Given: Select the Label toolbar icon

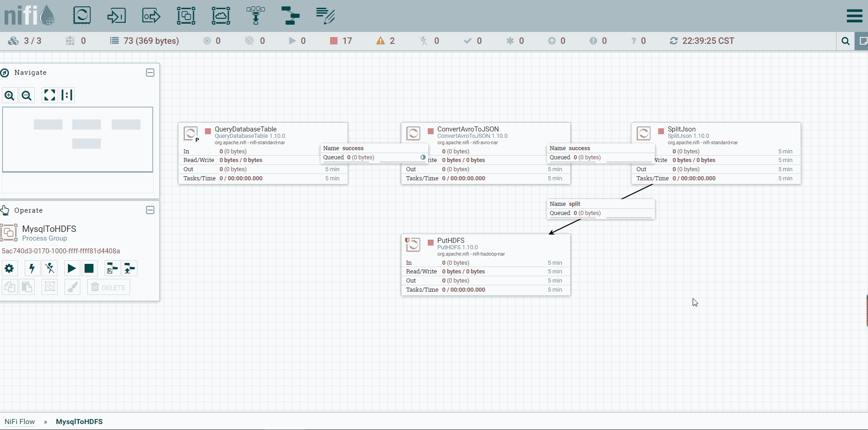Looking at the screenshot, I should coord(326,16).
